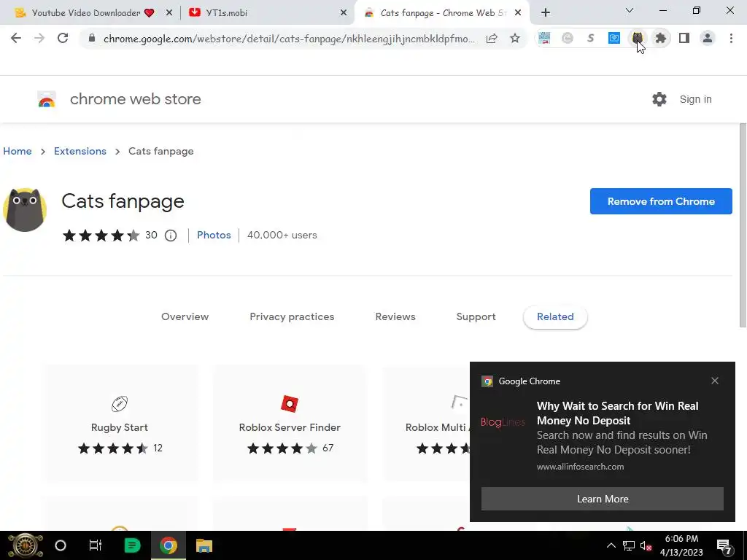Click the forward navigation arrow
The height and width of the screenshot is (560, 747).
pyautogui.click(x=39, y=38)
